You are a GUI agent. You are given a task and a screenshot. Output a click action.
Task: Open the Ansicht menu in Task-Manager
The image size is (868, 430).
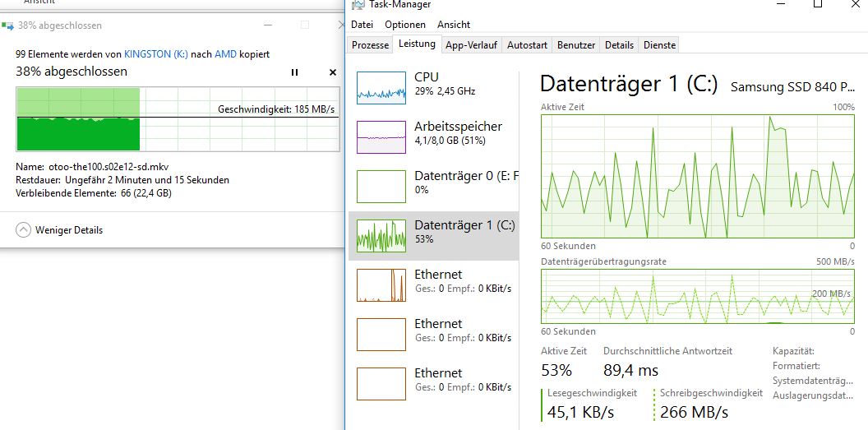454,25
